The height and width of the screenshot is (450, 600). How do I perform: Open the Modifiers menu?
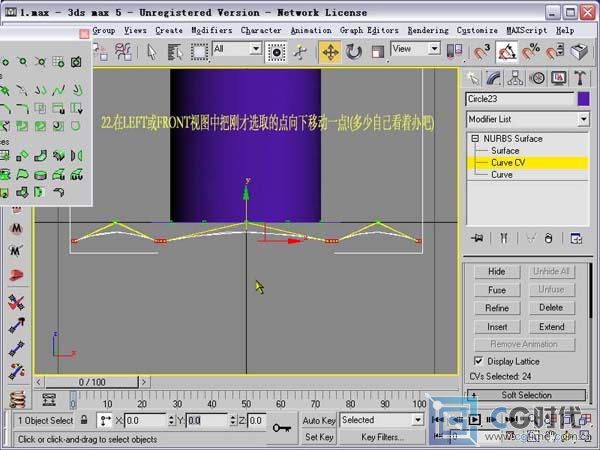point(212,30)
